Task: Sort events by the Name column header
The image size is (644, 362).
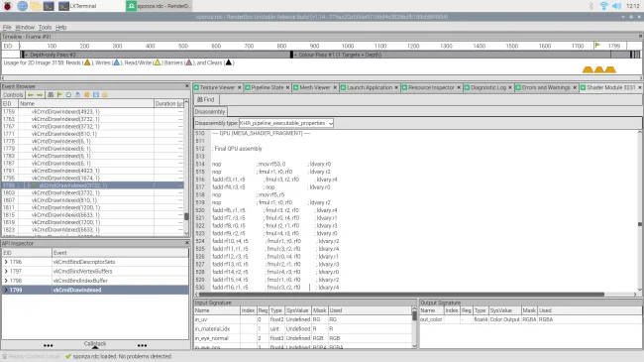Action: point(86,104)
